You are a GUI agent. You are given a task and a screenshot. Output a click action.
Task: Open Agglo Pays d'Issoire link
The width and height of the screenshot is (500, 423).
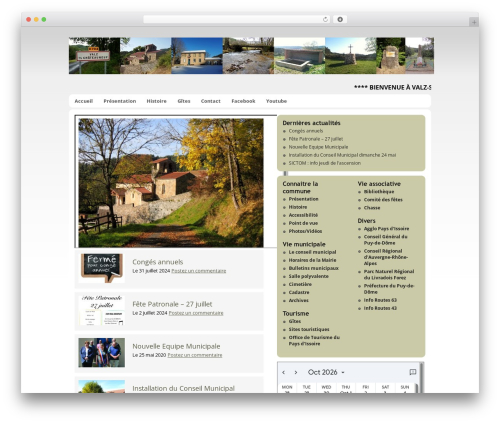(386, 229)
